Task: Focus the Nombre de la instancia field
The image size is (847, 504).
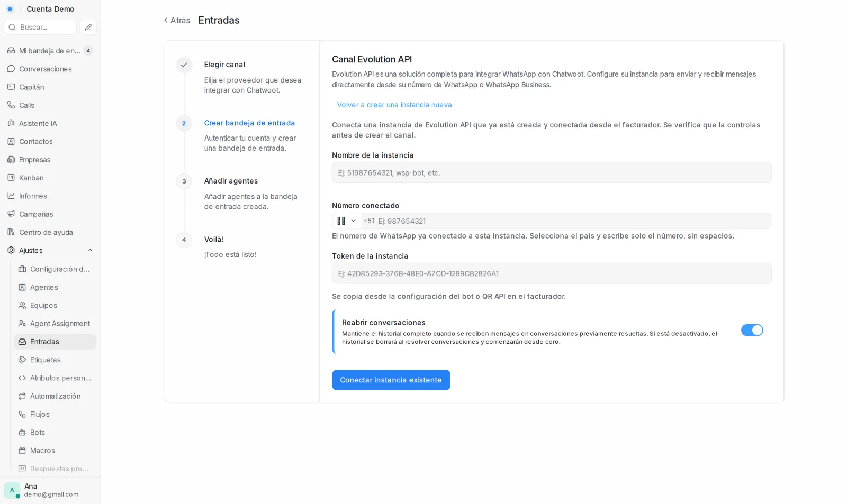Action: click(552, 172)
